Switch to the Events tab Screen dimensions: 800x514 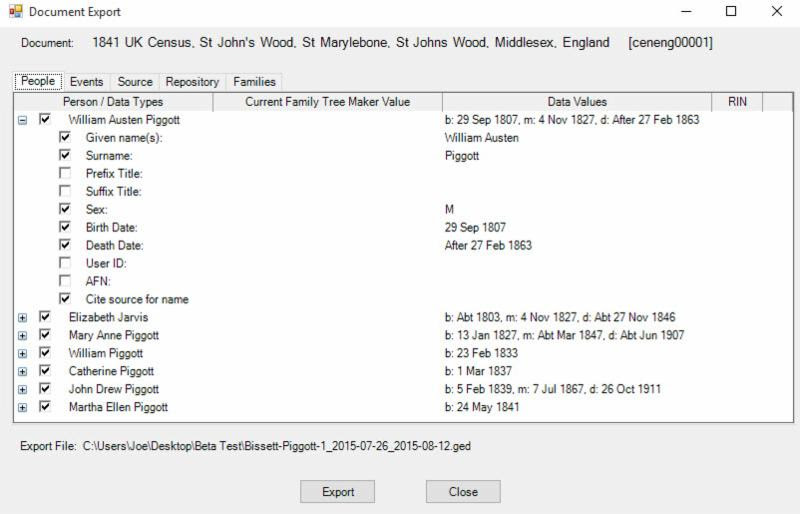[86, 82]
